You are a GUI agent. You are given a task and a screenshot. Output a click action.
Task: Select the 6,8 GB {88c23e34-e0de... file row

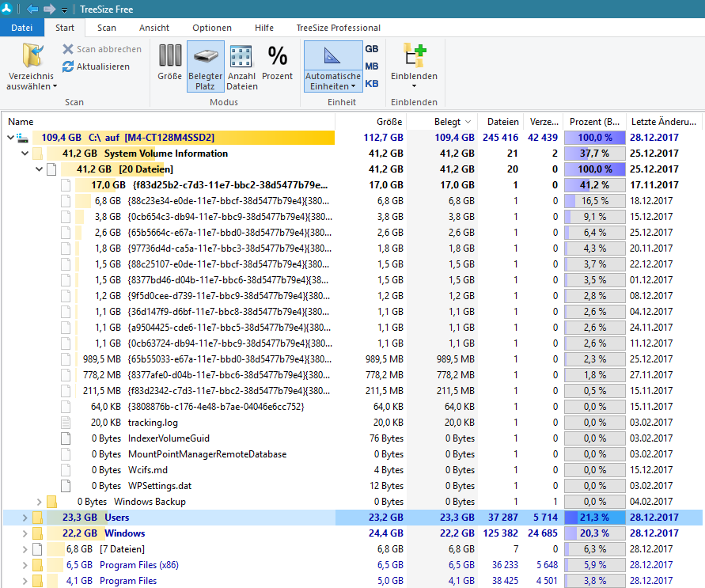click(x=353, y=201)
